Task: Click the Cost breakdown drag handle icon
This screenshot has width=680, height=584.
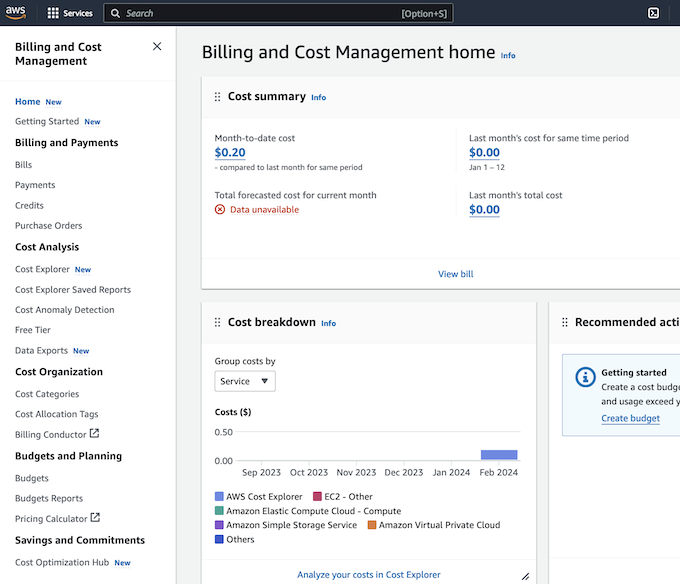Action: 217,323
